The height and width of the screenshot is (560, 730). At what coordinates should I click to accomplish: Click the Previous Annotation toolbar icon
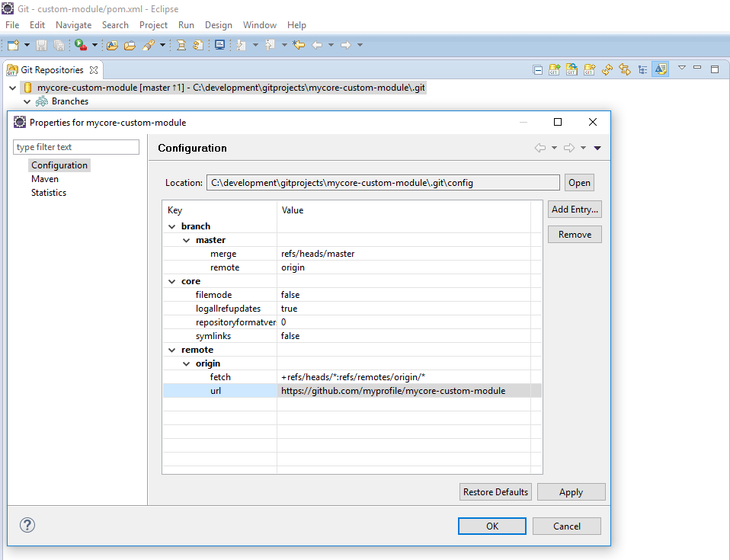coord(270,45)
